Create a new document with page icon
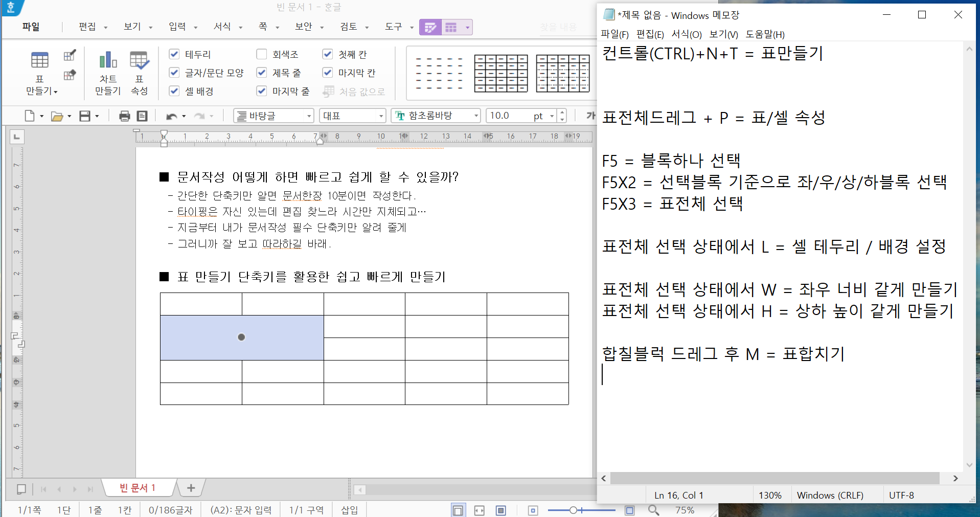This screenshot has width=980, height=517. 30,116
